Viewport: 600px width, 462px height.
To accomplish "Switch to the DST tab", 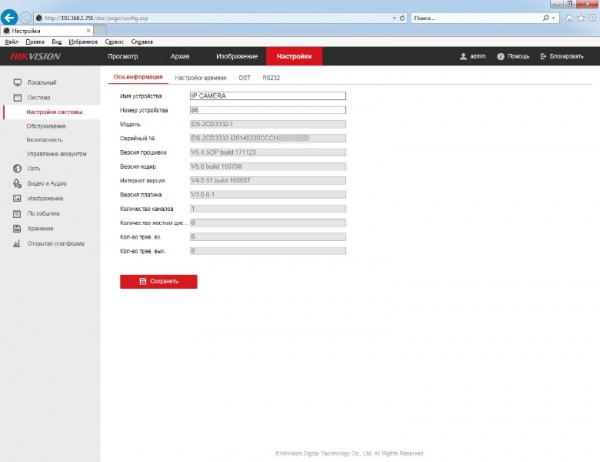I will pos(245,78).
